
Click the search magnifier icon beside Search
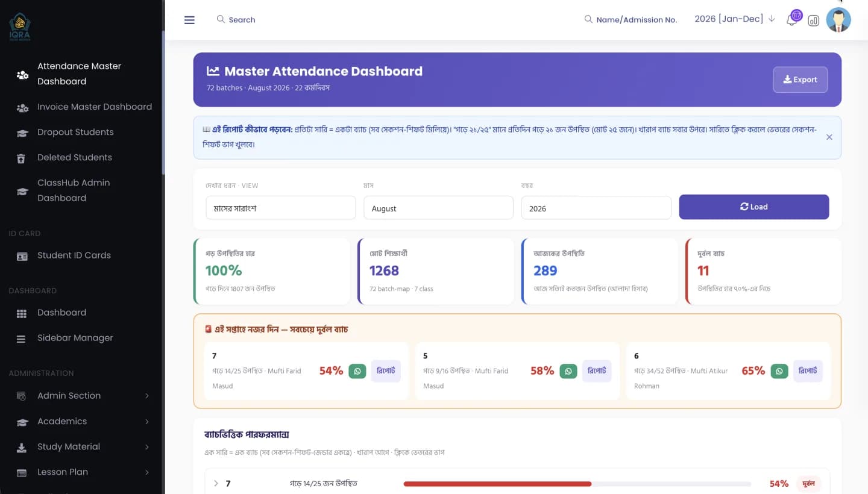(x=221, y=19)
